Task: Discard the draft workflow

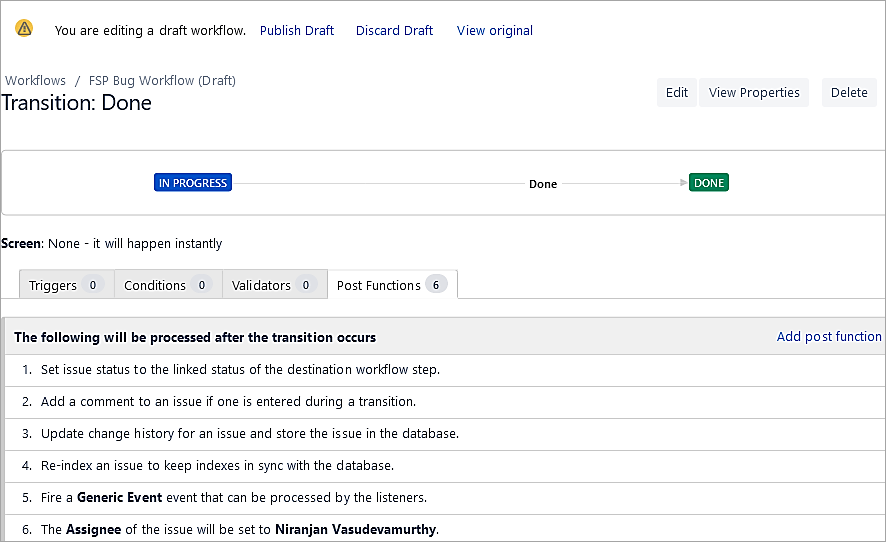Action: click(394, 31)
